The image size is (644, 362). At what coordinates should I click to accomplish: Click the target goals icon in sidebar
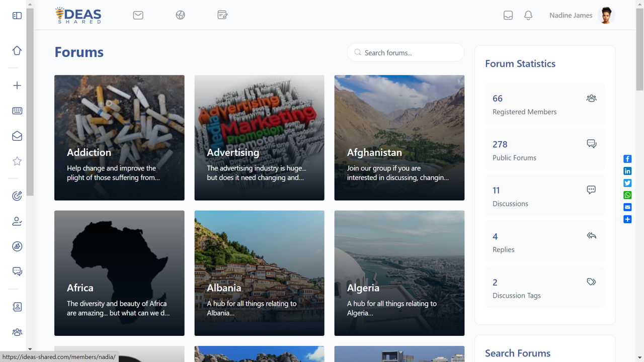(17, 196)
